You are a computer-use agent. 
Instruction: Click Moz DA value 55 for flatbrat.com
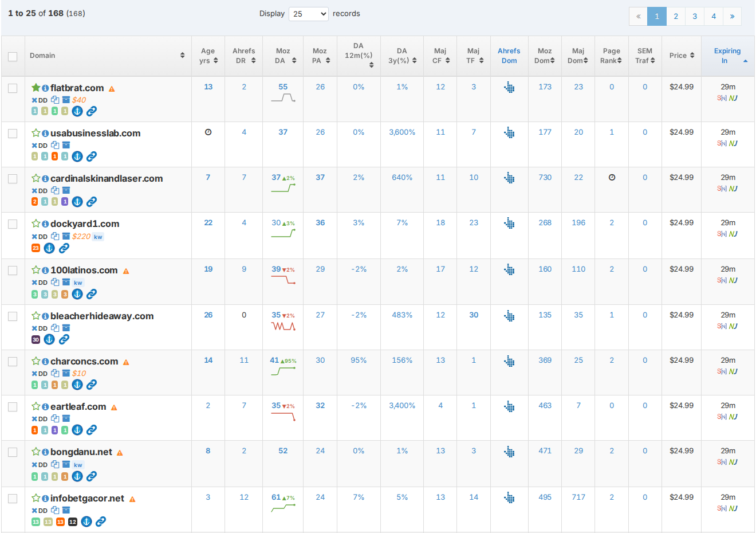283,87
